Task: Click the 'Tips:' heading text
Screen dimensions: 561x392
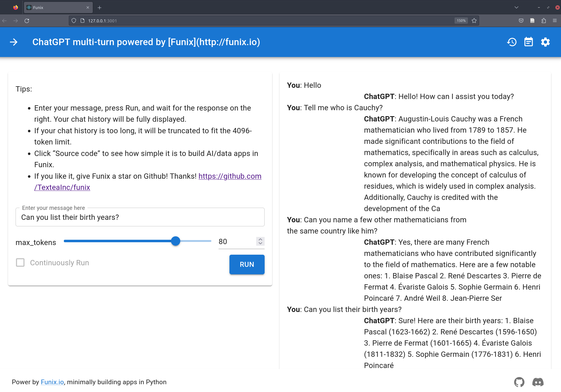Action: [24, 89]
